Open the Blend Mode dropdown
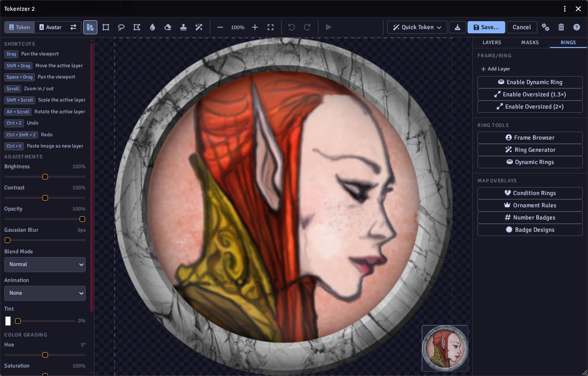Viewport: 588px width, 376px height. (45, 264)
